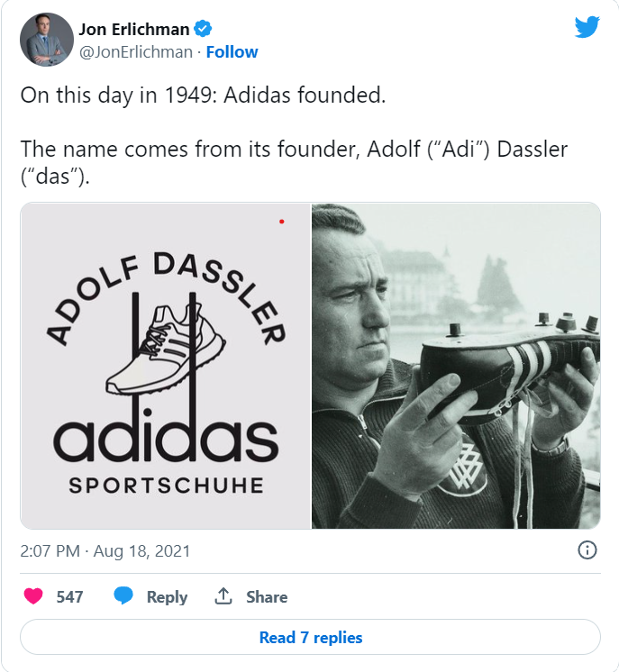Image resolution: width=619 pixels, height=672 pixels.
Task: Click the Twitter bird logo
Action: pos(587,28)
